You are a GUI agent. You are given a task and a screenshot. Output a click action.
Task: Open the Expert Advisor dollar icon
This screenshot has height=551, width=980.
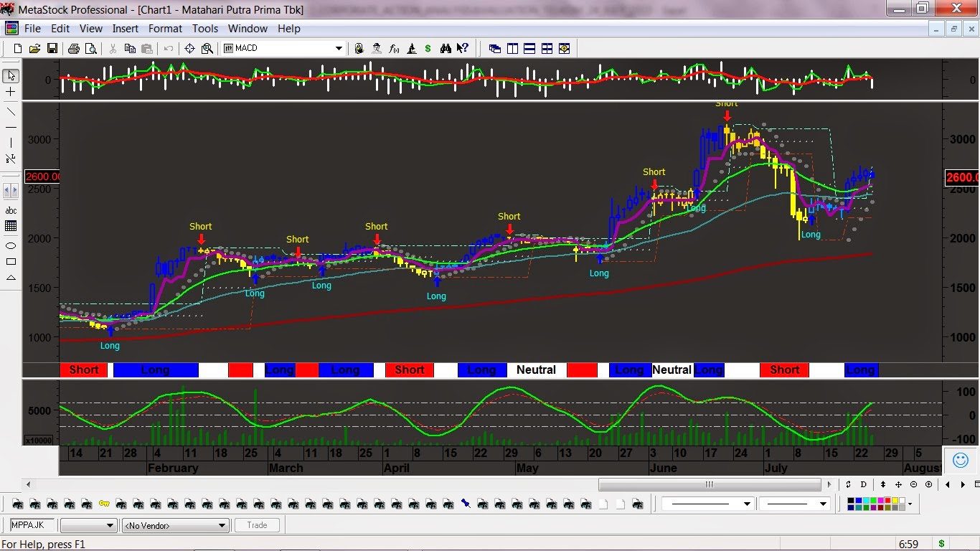click(x=428, y=48)
